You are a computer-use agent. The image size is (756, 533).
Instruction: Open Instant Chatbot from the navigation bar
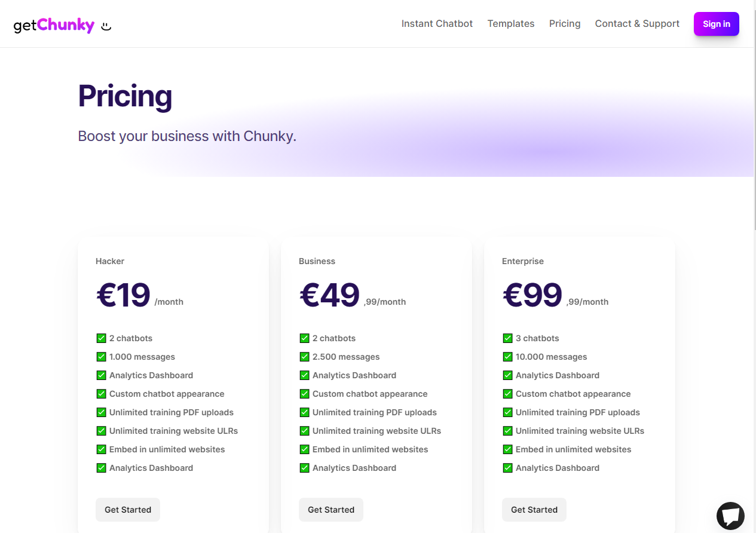tap(437, 24)
